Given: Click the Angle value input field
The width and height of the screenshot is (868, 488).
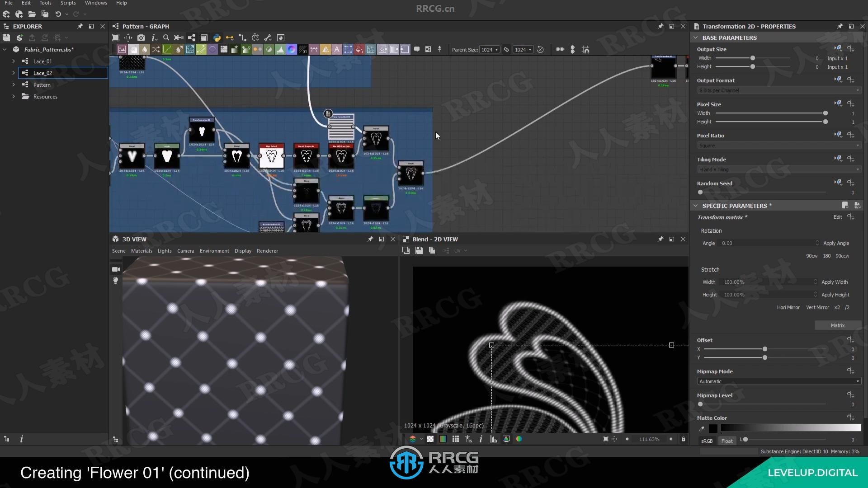Looking at the screenshot, I should point(769,243).
